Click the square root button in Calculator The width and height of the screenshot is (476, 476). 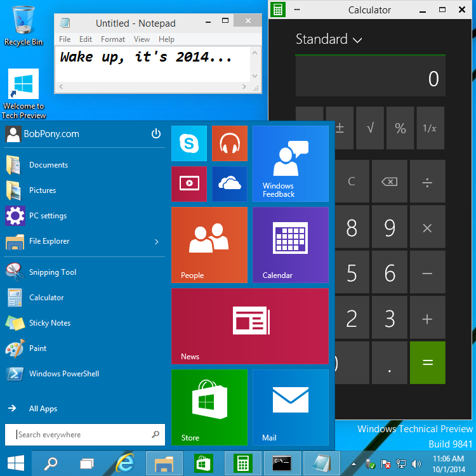[x=370, y=128]
